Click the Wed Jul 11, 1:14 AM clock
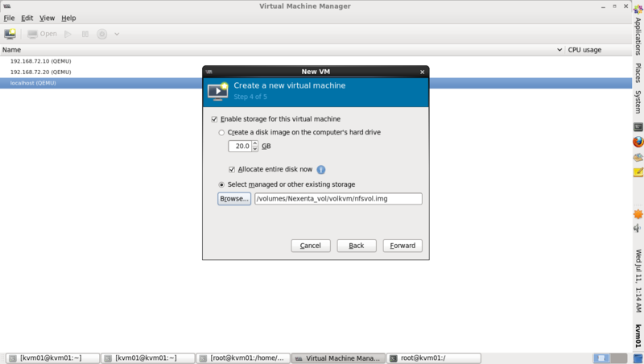This screenshot has height=364, width=644. coord(638,280)
